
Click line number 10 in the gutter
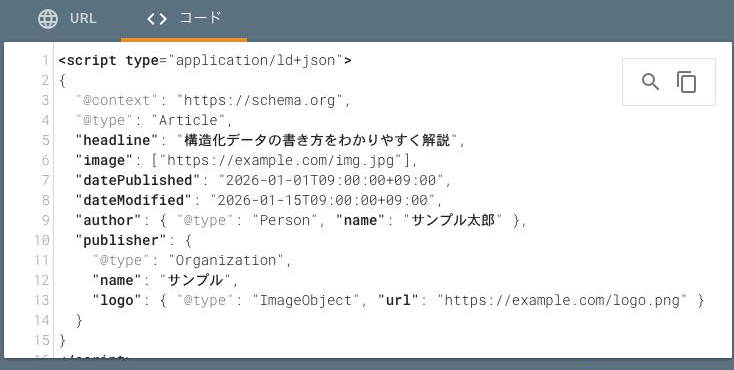[41, 240]
